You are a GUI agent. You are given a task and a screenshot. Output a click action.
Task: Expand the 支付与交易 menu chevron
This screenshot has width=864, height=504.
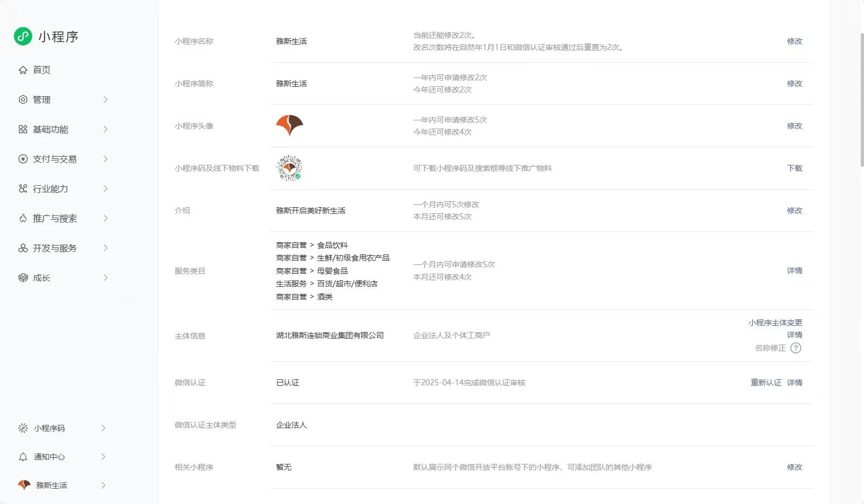coord(105,159)
